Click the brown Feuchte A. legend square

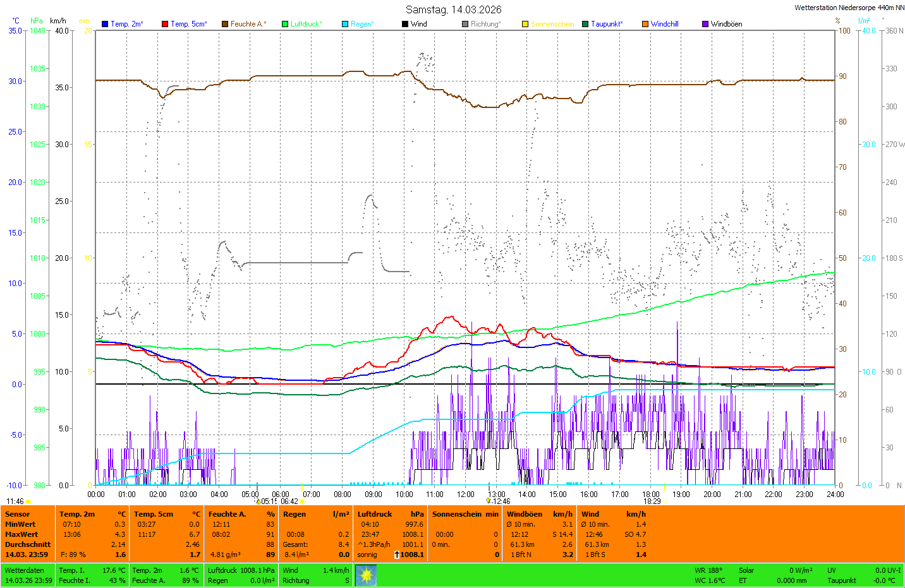click(225, 24)
